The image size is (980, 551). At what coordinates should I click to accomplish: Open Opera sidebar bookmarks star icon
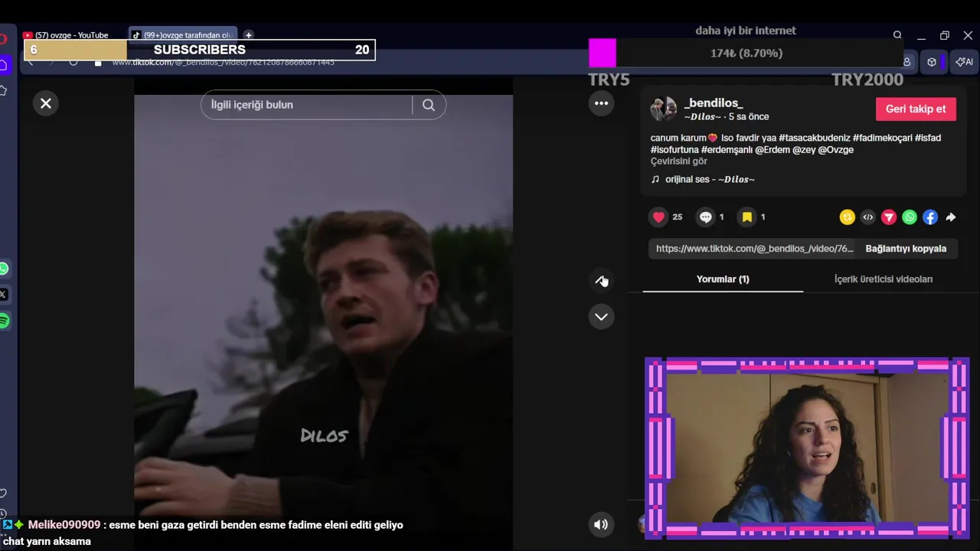pyautogui.click(x=4, y=91)
